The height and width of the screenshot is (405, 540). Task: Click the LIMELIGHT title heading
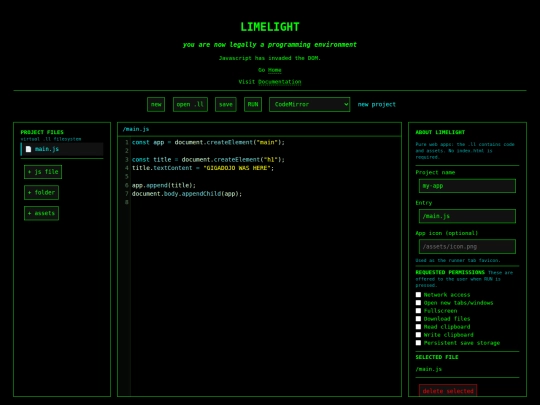270,27
